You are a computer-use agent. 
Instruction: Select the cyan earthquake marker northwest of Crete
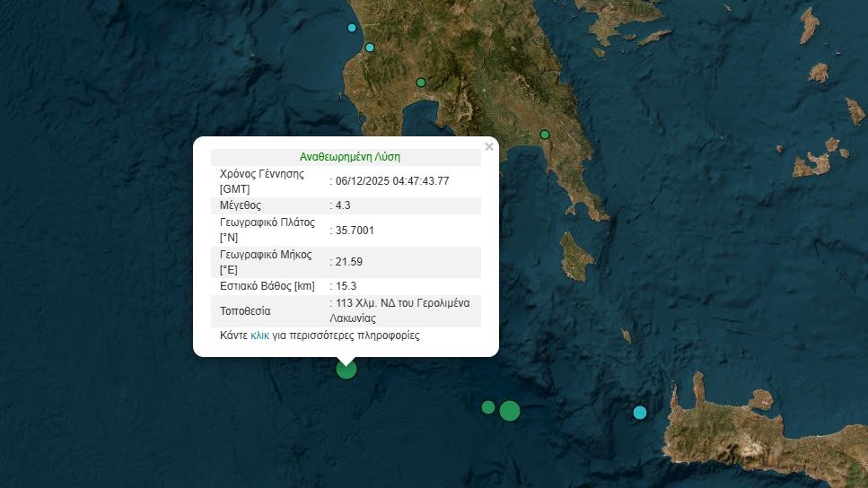pos(640,413)
